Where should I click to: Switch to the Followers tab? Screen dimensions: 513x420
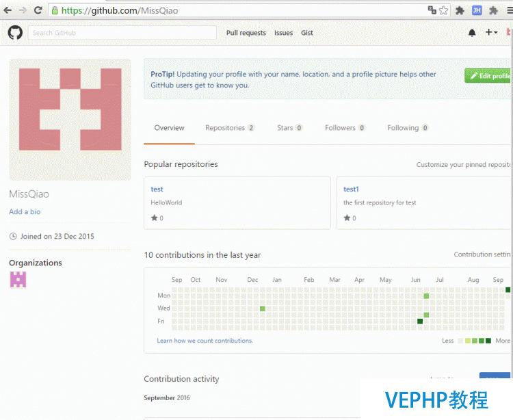(345, 128)
